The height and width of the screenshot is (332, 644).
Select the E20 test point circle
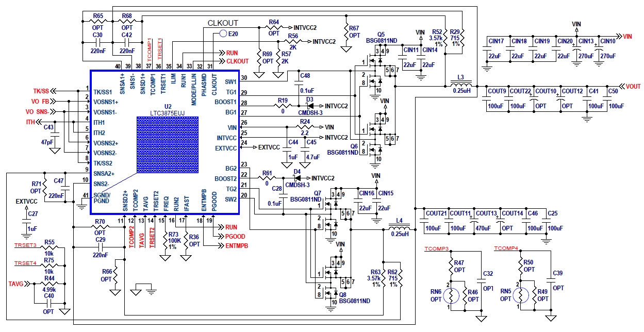click(223, 34)
